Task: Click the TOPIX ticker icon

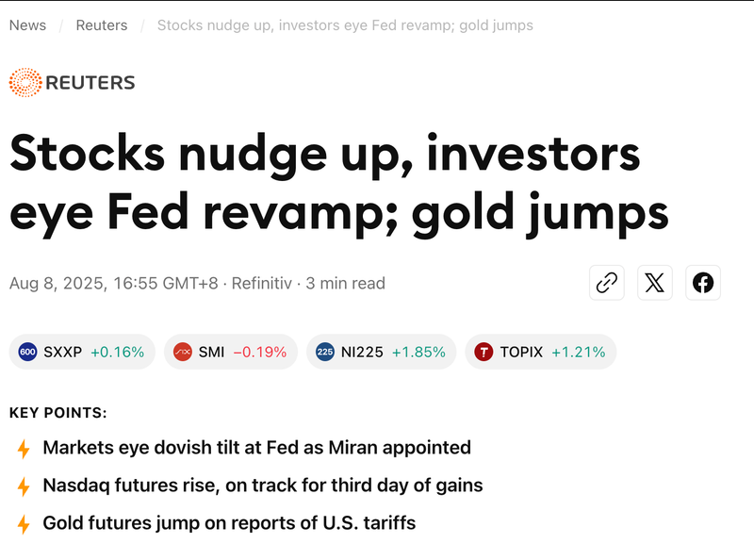Action: [484, 352]
